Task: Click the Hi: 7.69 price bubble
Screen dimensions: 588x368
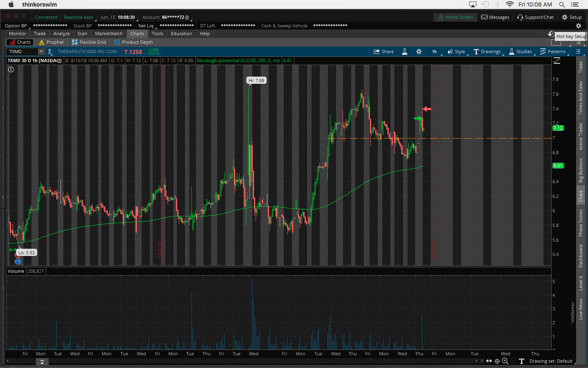Action: (256, 81)
